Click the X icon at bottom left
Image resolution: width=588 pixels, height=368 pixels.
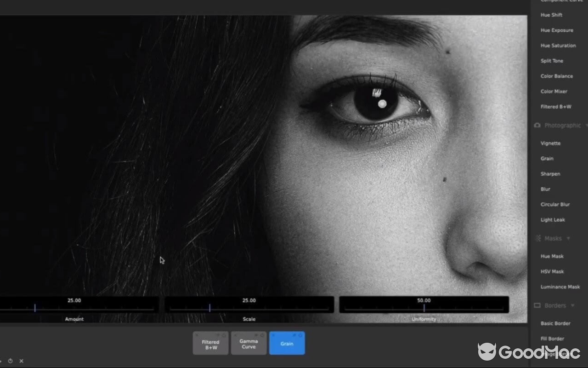[21, 361]
